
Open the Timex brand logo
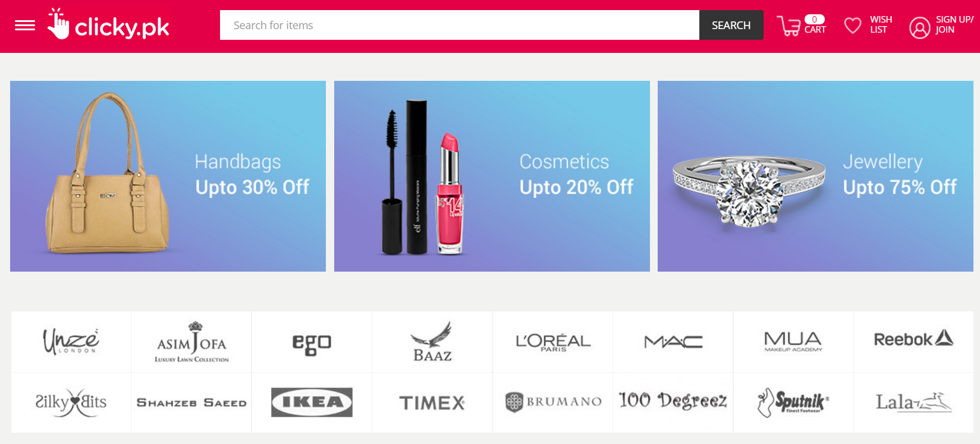[432, 403]
